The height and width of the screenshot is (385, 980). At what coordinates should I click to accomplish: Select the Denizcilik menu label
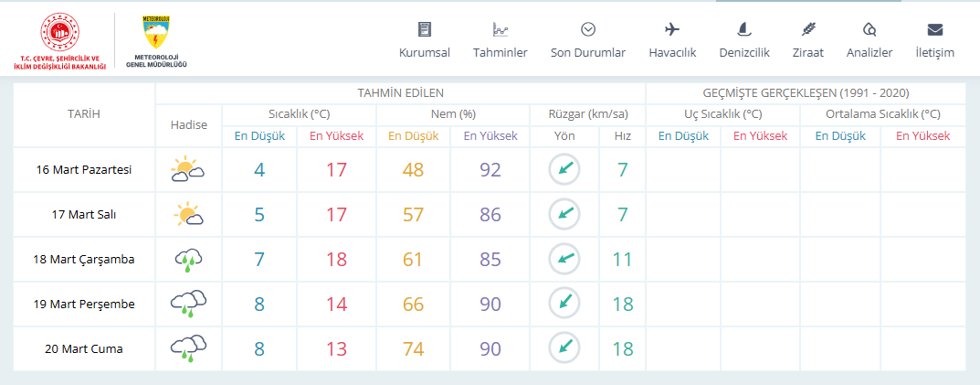tap(743, 52)
